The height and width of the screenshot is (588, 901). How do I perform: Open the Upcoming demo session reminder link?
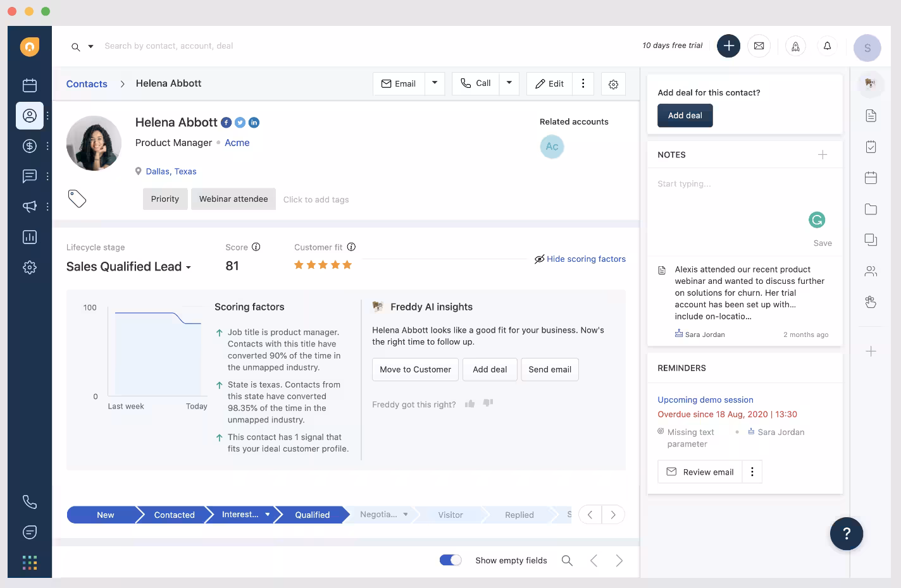[705, 400]
